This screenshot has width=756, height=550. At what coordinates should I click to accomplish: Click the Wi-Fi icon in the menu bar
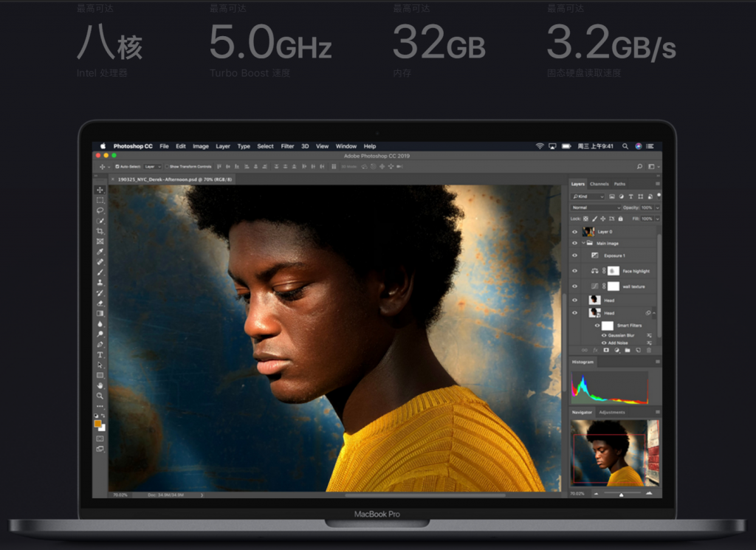click(540, 146)
